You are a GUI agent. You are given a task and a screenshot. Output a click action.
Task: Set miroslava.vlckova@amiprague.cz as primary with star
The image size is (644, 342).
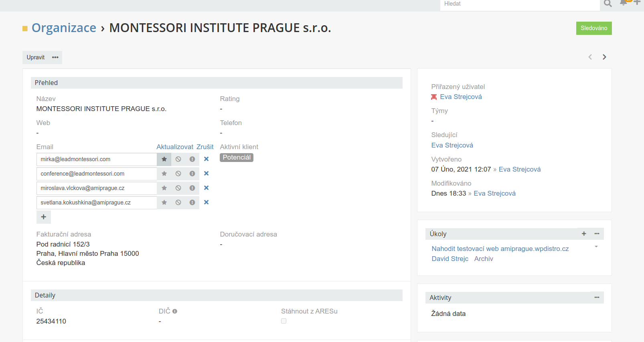pos(164,188)
